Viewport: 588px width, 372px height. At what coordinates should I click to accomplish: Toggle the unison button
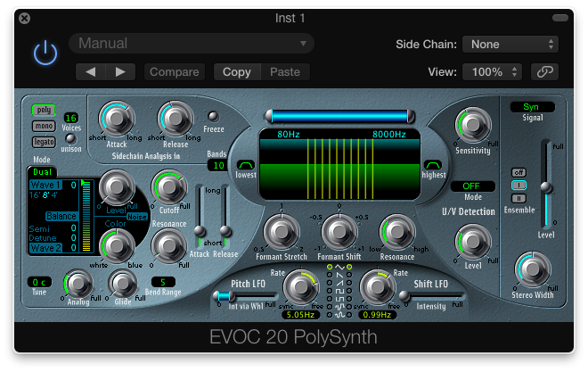(70, 139)
